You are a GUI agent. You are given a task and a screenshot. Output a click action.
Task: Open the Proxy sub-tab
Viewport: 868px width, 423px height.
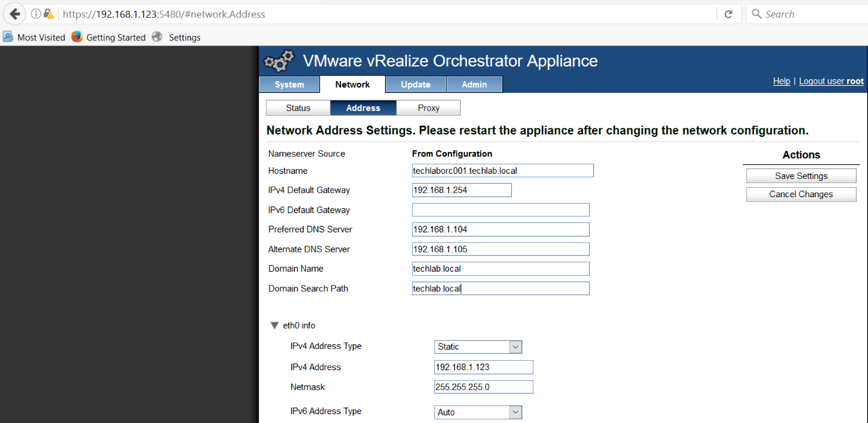tap(428, 108)
